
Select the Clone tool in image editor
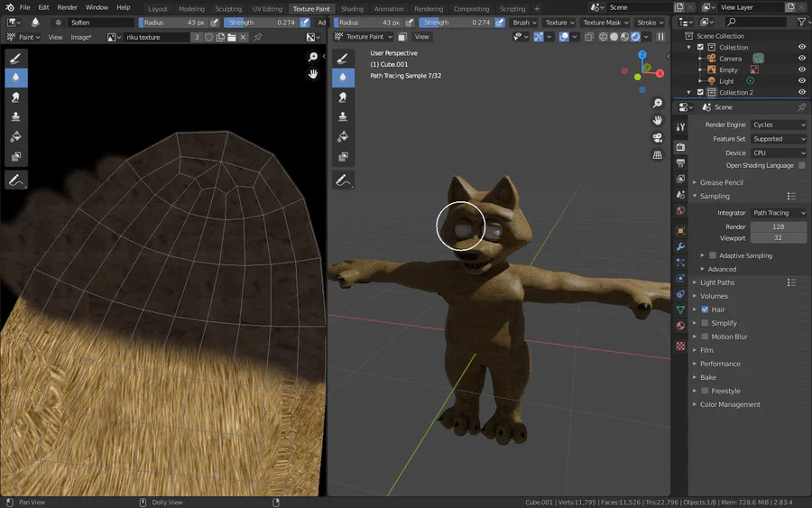(15, 116)
